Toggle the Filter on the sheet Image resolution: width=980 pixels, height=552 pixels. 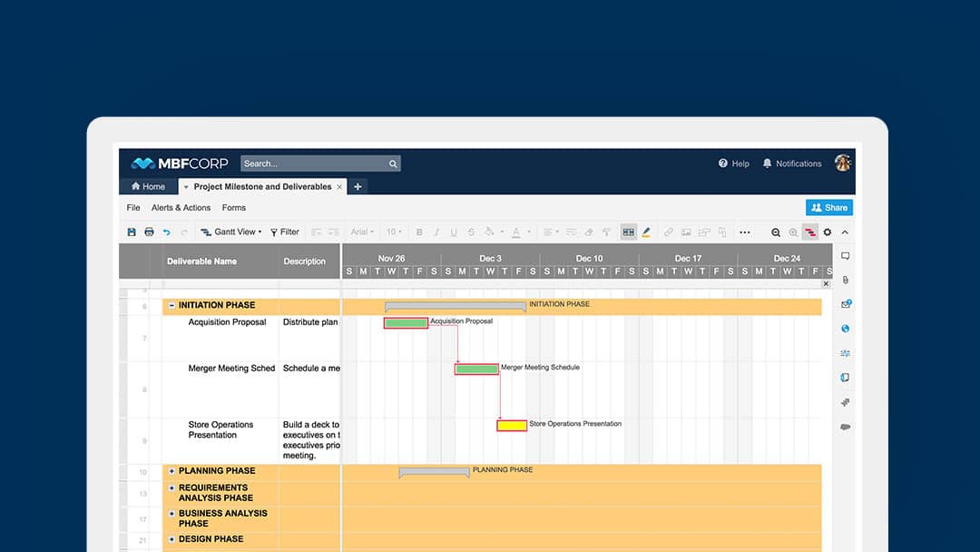[285, 232]
